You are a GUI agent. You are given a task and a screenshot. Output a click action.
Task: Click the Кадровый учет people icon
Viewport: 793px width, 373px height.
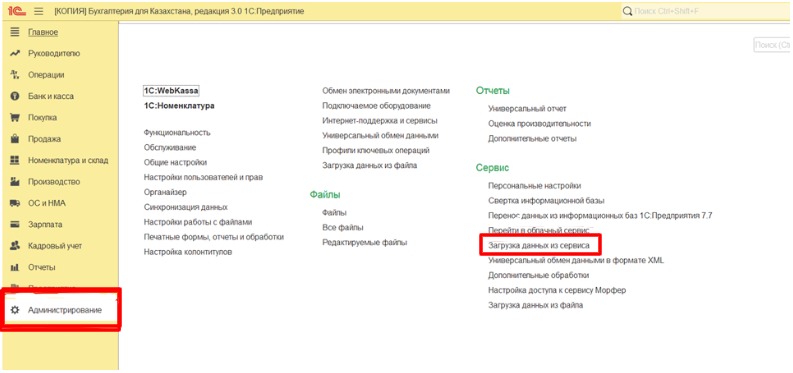click(x=15, y=246)
